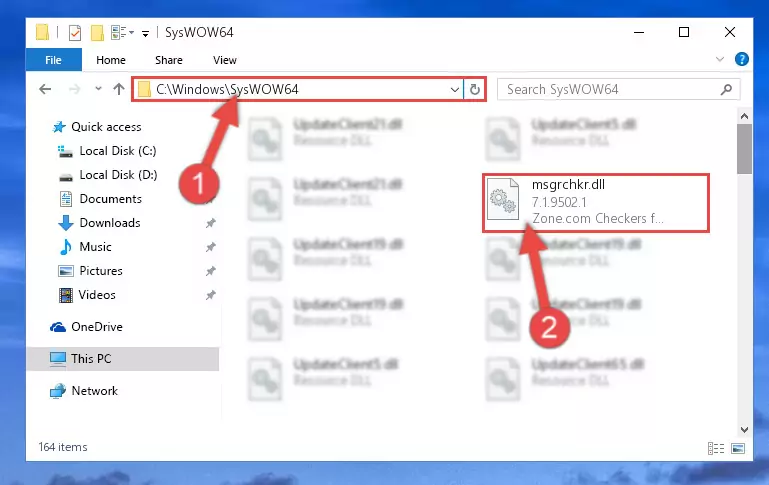This screenshot has height=485, width=769.
Task: Select This PC in navigation pane
Action: click(x=122, y=359)
